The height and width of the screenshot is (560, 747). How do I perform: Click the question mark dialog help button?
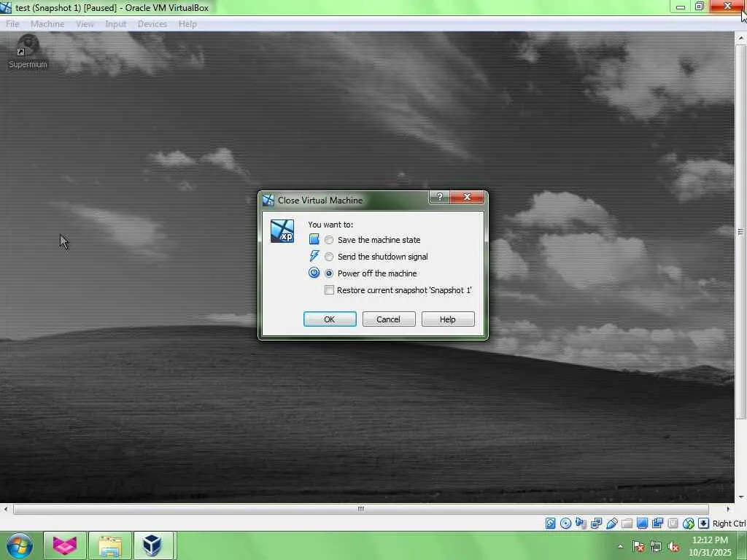click(439, 197)
